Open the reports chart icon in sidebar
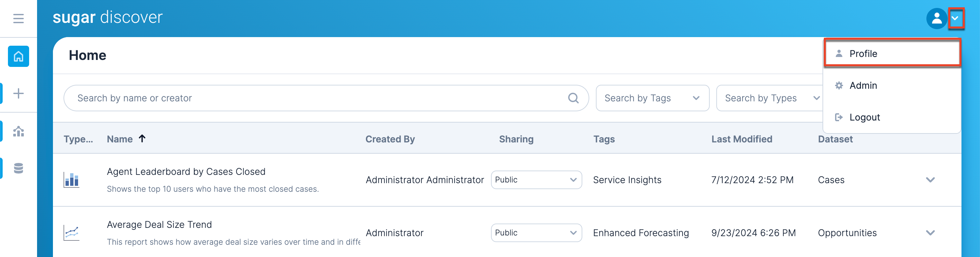Screen dimensions: 980x257 [18, 131]
